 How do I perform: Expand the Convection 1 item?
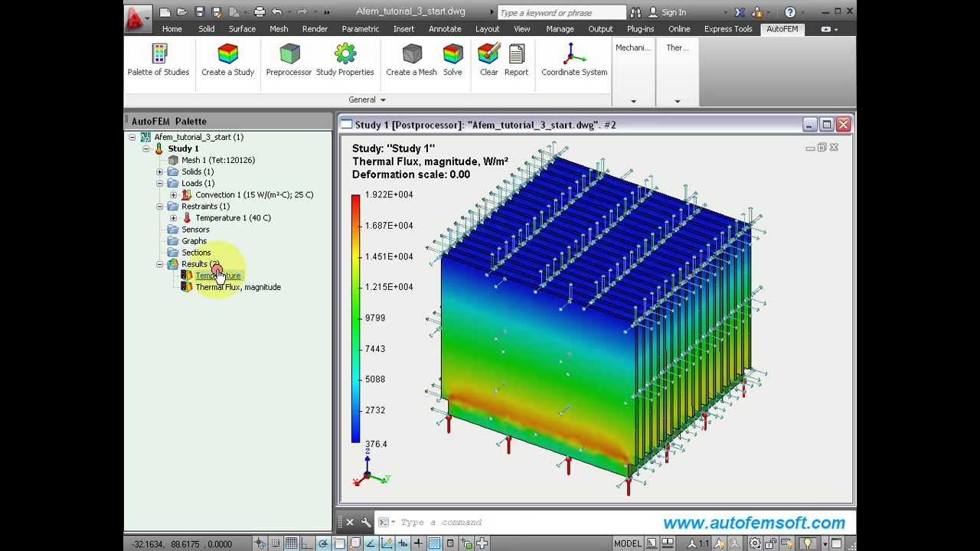(173, 194)
